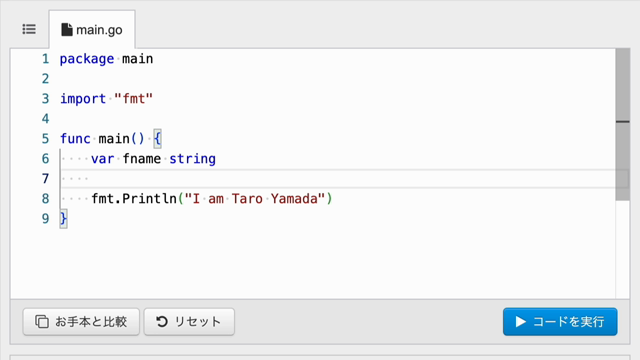The image size is (640, 360).
Task: Click the お手本と比較 button label
Action: [x=91, y=322]
